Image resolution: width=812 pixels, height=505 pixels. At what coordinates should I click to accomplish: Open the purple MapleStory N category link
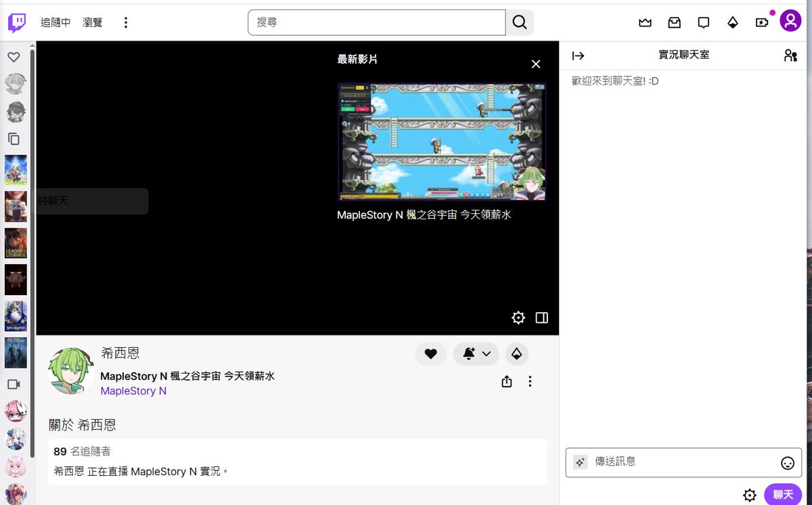click(133, 391)
